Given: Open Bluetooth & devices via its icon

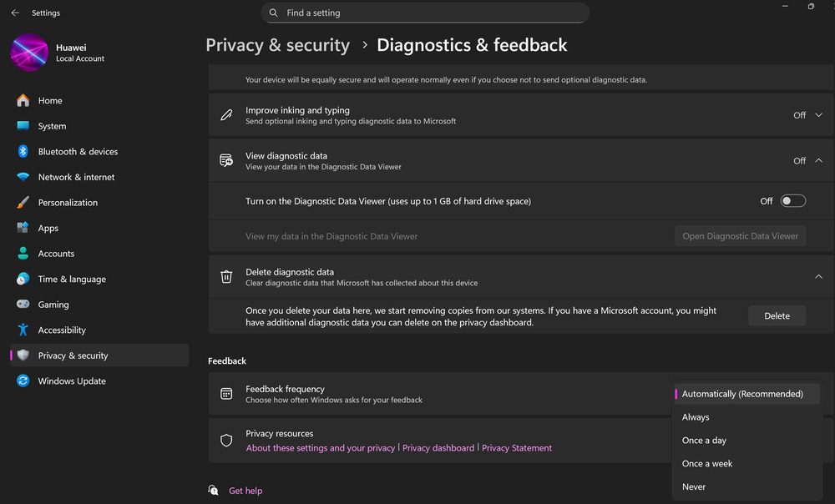Looking at the screenshot, I should [x=23, y=151].
